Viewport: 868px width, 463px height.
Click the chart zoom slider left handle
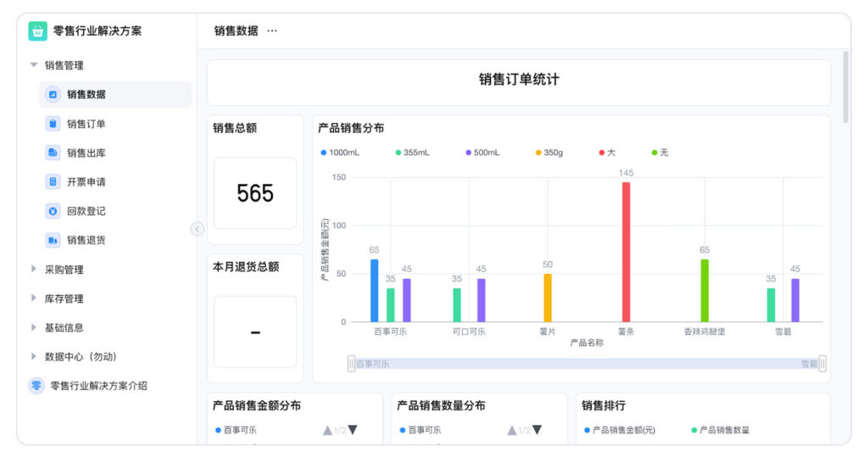click(351, 364)
